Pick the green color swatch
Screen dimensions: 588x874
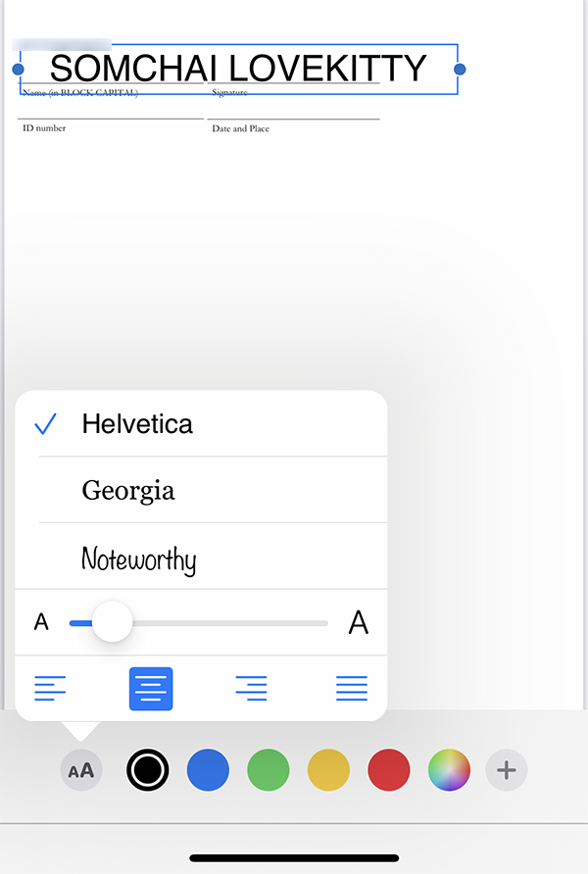click(268, 770)
